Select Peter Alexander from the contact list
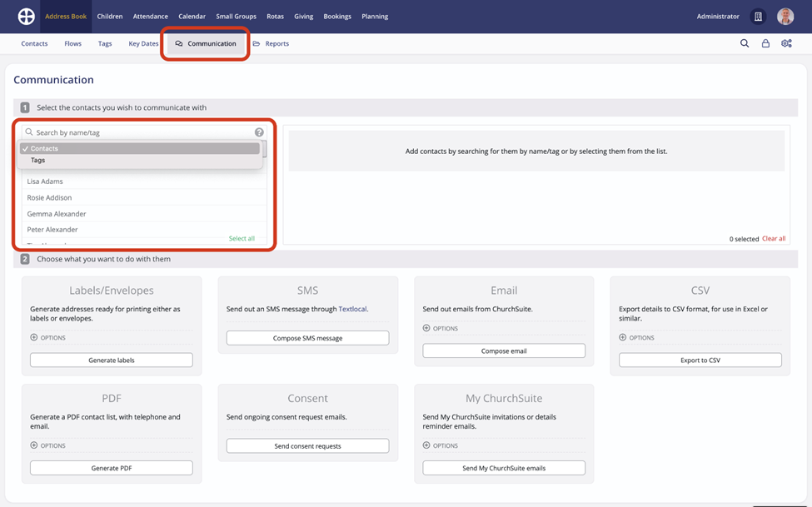Screen dimensions: 812x507 144,230
